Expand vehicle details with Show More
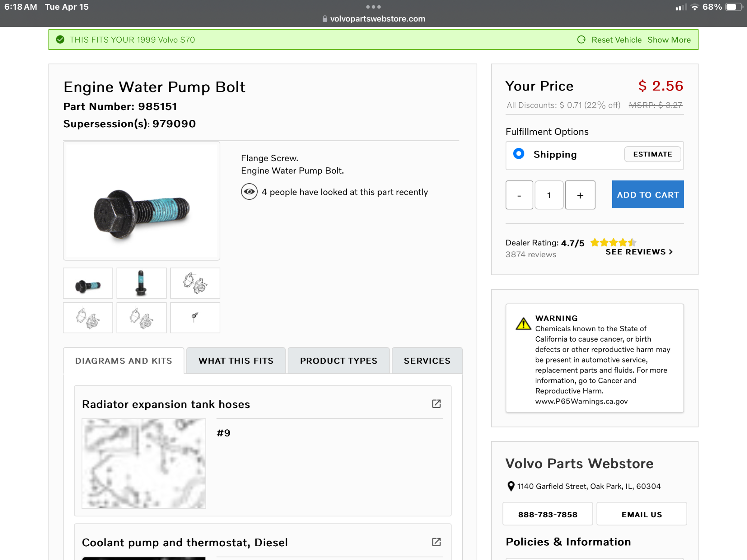This screenshot has height=560, width=747. click(669, 40)
